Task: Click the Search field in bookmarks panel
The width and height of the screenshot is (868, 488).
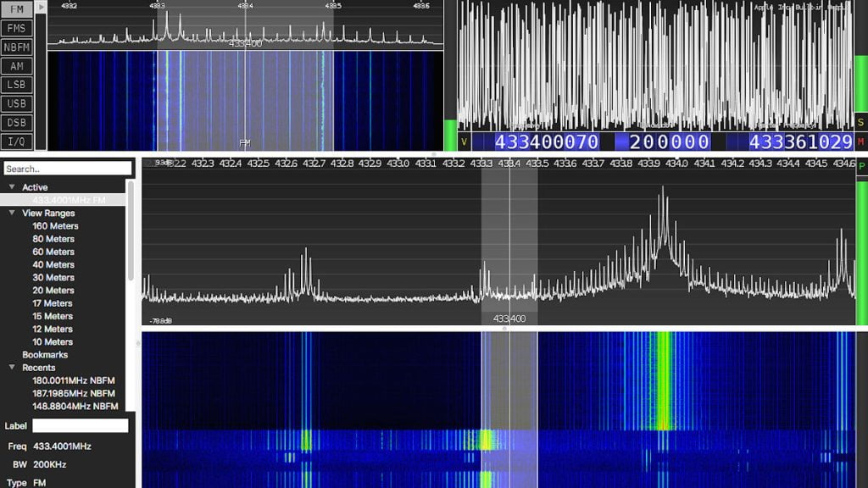Action: [x=68, y=169]
